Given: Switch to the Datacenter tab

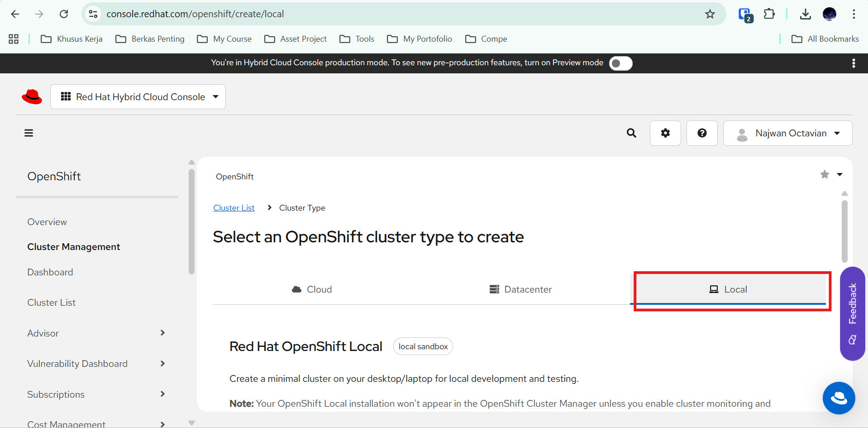Looking at the screenshot, I should (520, 289).
